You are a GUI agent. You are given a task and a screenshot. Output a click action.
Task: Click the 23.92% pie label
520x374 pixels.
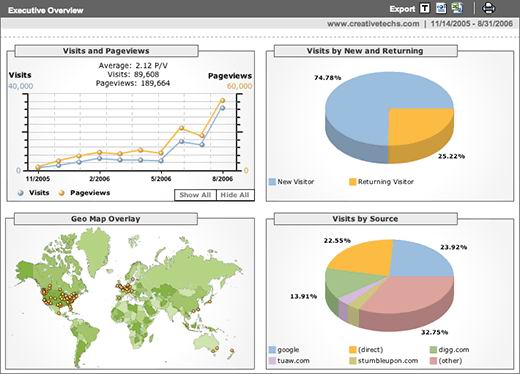coord(453,247)
